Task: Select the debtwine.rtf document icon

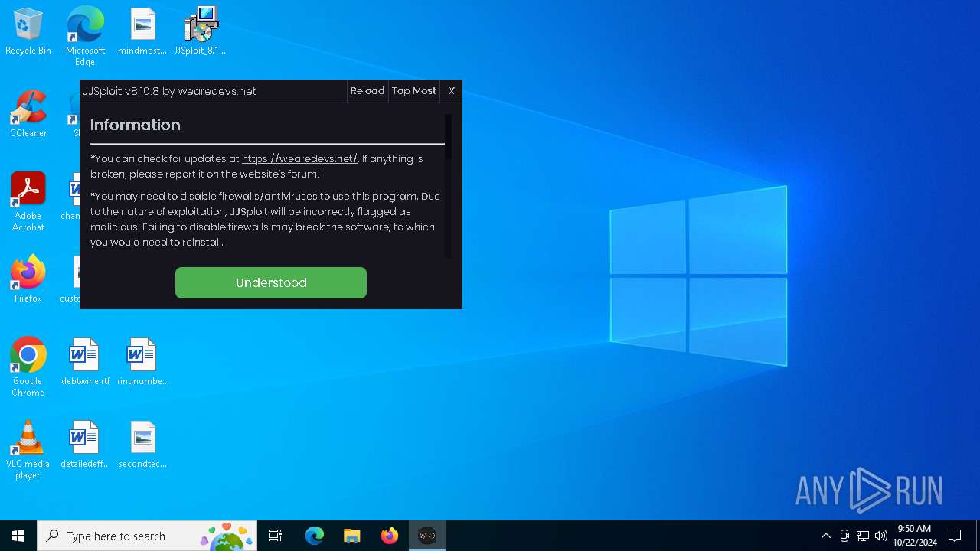Action: [85, 362]
